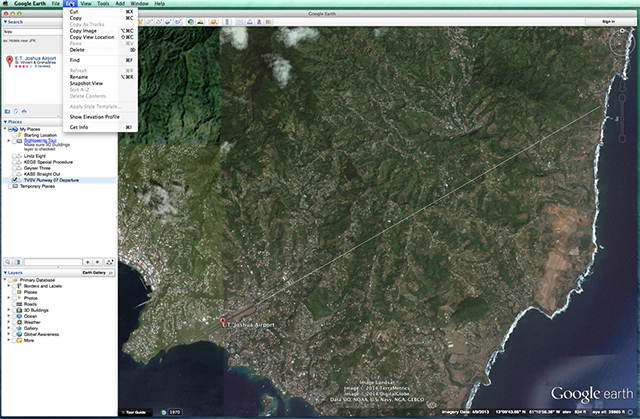Viewport: 640px width, 419px height.
Task: Click the print results icon in search panel
Action: (x=24, y=111)
